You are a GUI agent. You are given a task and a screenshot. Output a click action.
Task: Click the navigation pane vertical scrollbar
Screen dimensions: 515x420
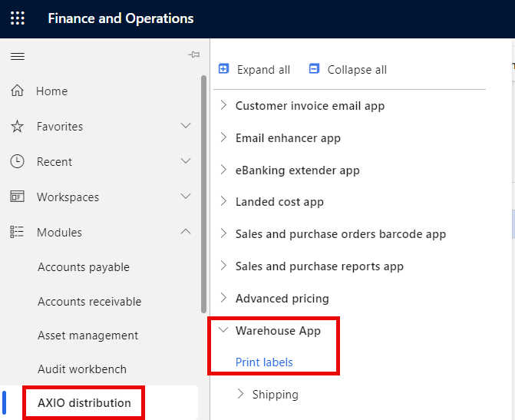203,192
